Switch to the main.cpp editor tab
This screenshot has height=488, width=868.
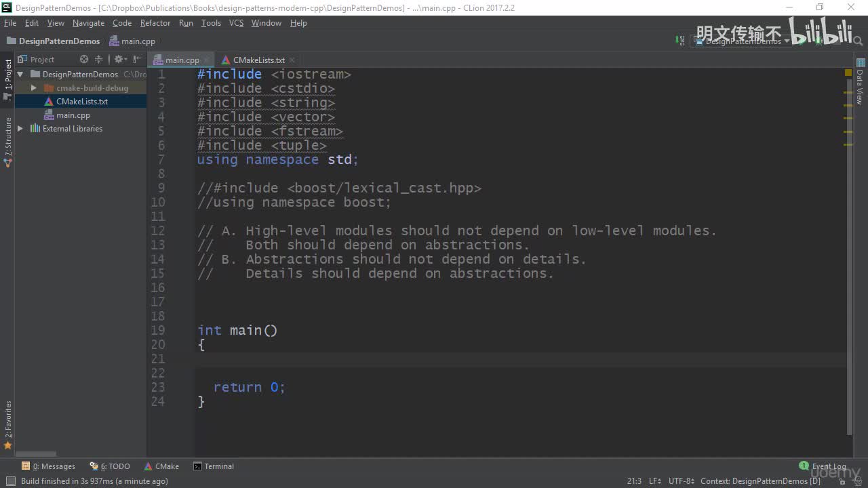182,60
